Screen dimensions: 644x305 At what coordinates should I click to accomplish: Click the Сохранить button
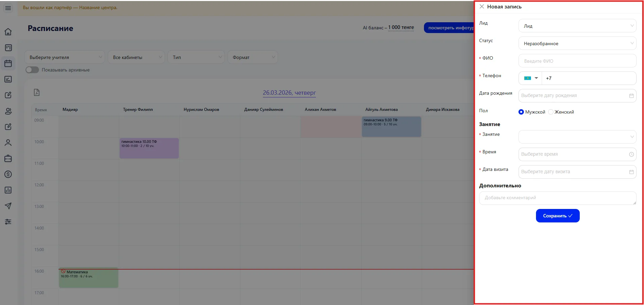558,216
